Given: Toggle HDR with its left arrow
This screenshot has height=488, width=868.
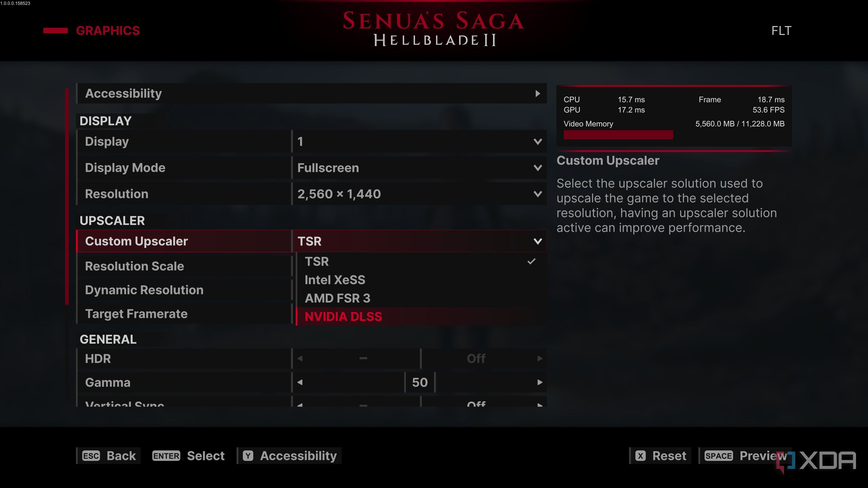Looking at the screenshot, I should pos(300,359).
